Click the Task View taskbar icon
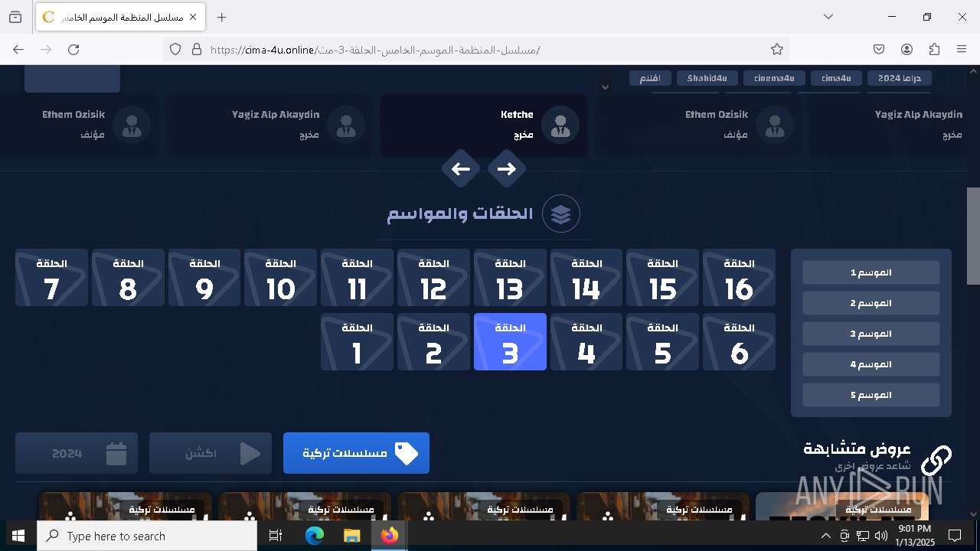The image size is (980, 551). coord(276,536)
